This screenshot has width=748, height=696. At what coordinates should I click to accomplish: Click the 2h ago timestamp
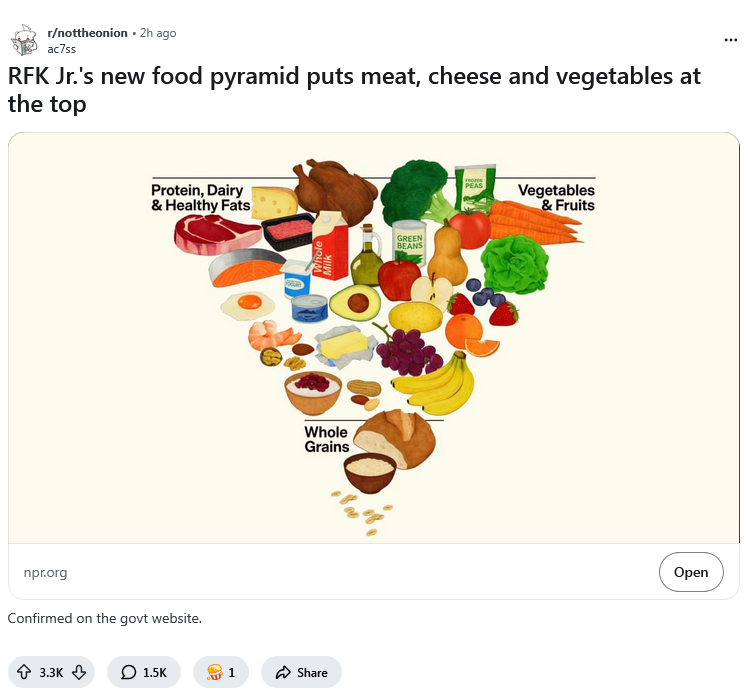(x=158, y=33)
